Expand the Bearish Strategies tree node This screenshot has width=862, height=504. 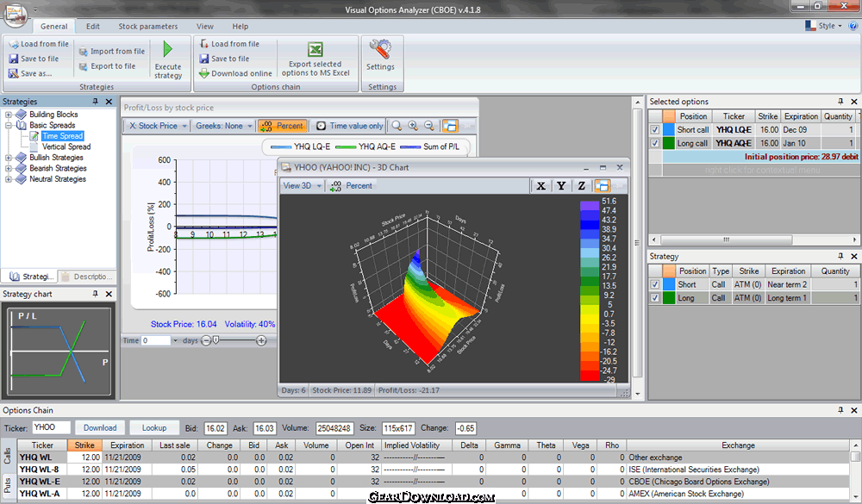(x=9, y=169)
